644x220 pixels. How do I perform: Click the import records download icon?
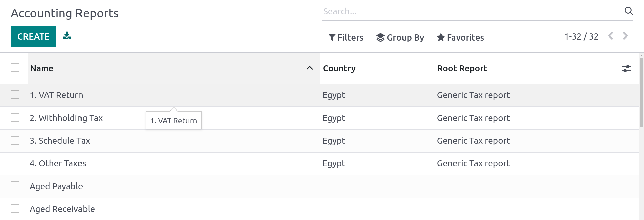tap(67, 36)
